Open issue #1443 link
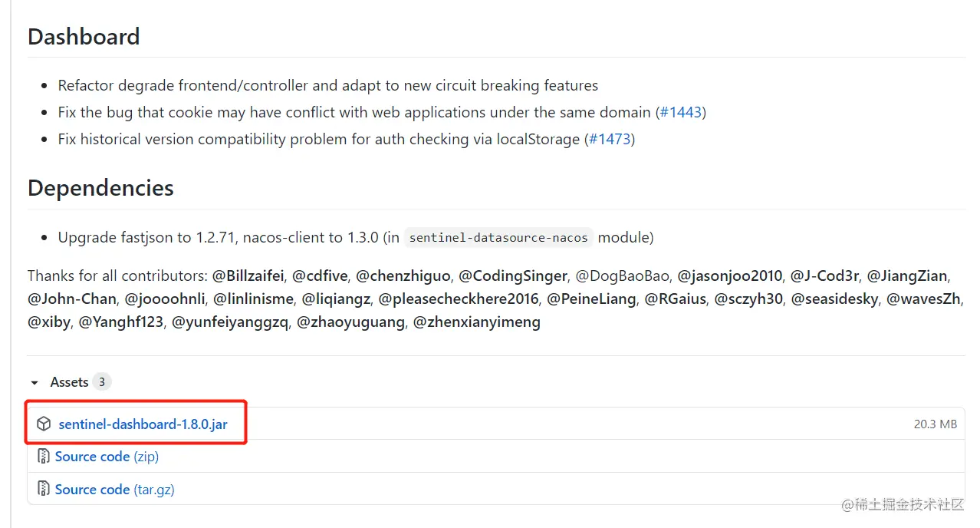The width and height of the screenshot is (980, 528). [x=681, y=112]
